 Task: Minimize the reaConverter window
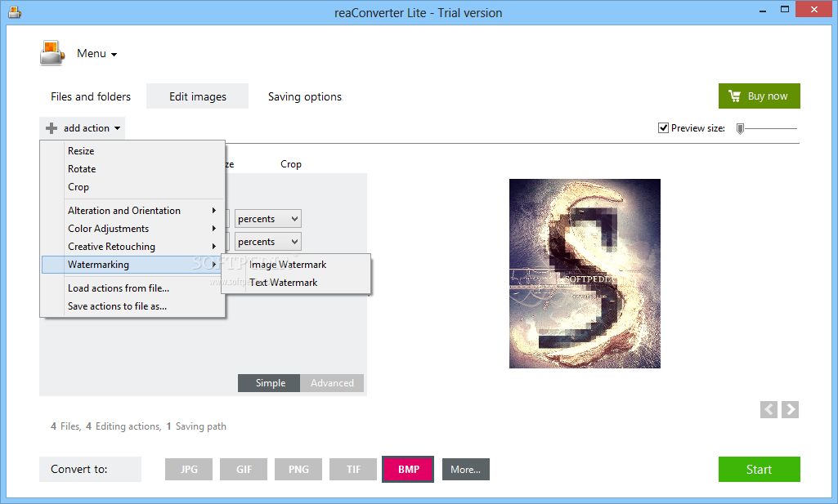click(x=763, y=10)
